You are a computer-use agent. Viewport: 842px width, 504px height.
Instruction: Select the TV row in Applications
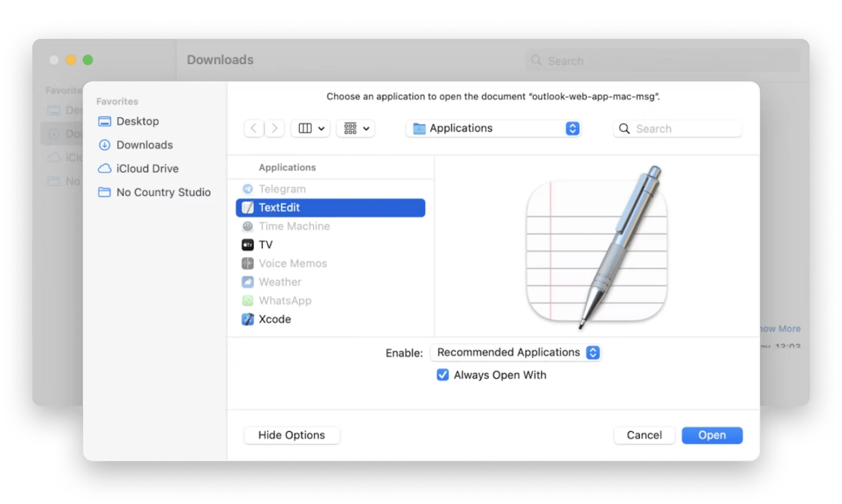click(330, 245)
